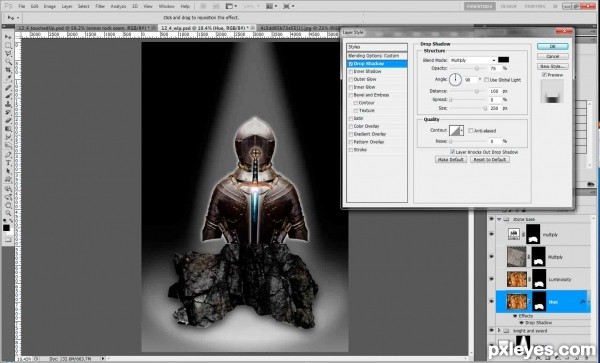Select the Horizontal Type tool
The image size is (600, 363).
click(8, 163)
